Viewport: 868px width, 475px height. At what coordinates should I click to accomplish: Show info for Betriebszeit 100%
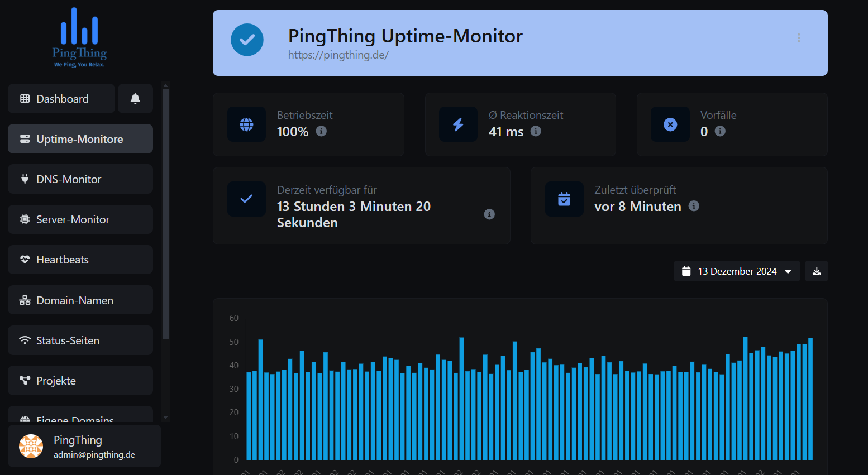click(x=321, y=131)
